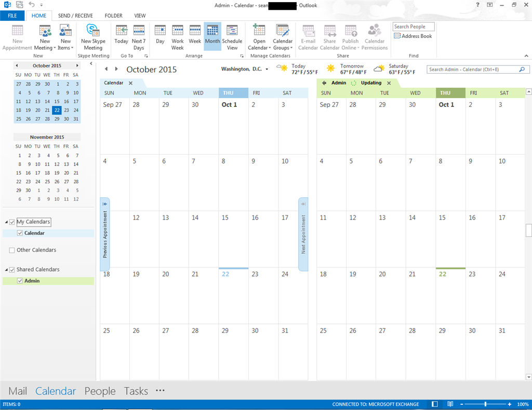The width and height of the screenshot is (532, 410).
Task: Open Washington, D.C. weather location dropdown
Action: [x=267, y=69]
